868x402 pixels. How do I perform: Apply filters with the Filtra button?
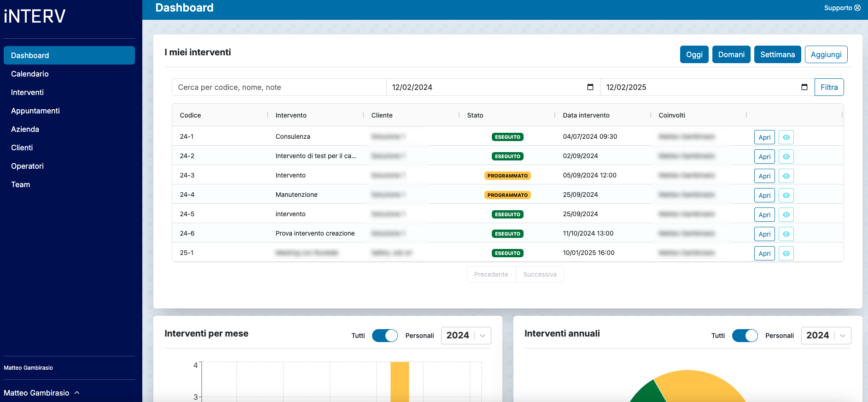(829, 87)
